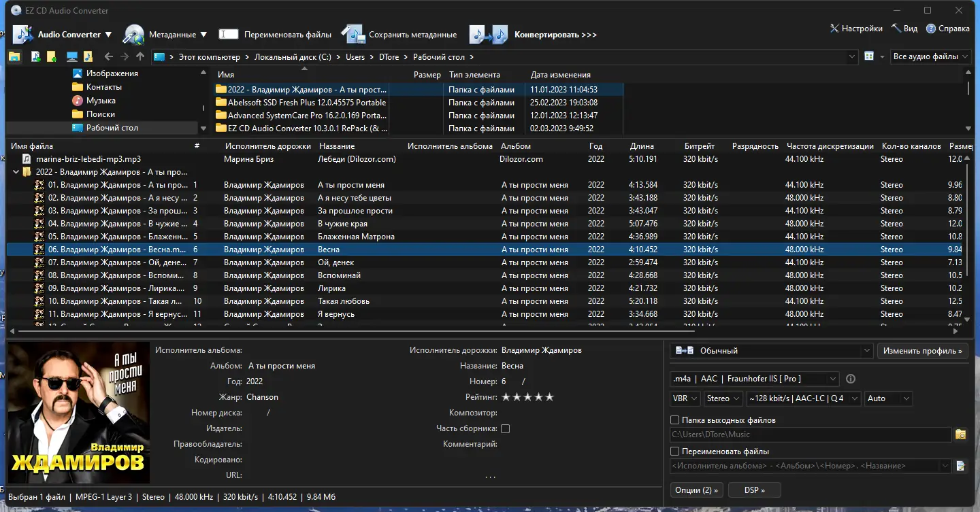Click the Изменить профиль button
Screen dimensions: 980x512
(923, 351)
